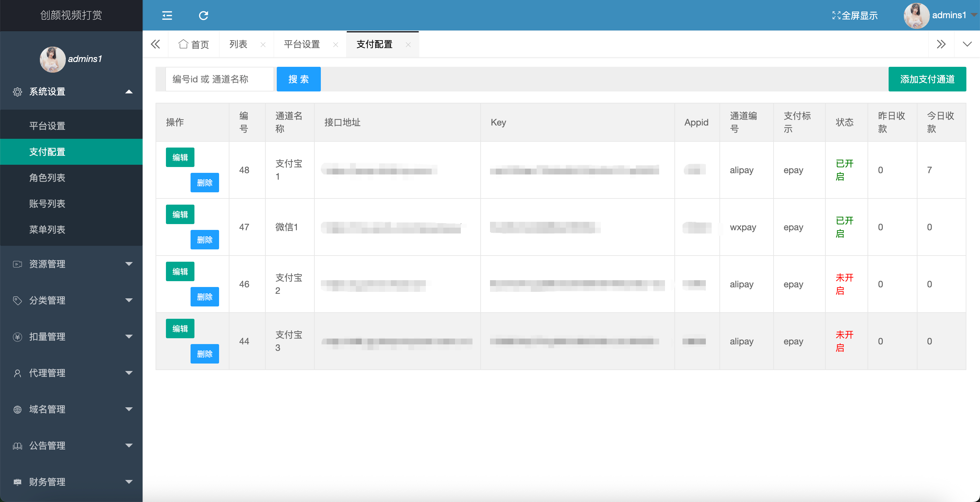Click 删除 for channel 47 微信1

click(204, 240)
